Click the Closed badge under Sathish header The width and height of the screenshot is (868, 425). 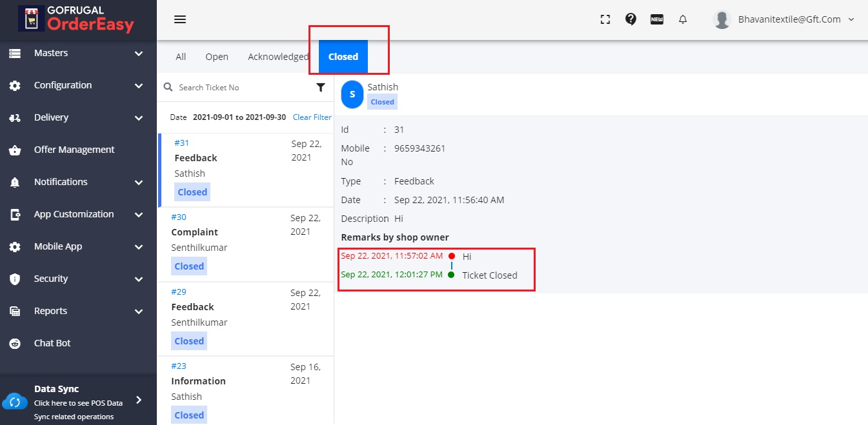pyautogui.click(x=382, y=102)
